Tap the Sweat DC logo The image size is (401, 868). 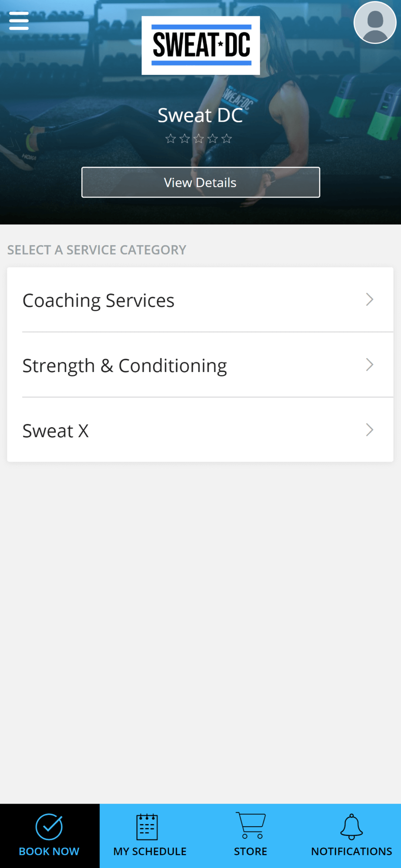tap(201, 45)
